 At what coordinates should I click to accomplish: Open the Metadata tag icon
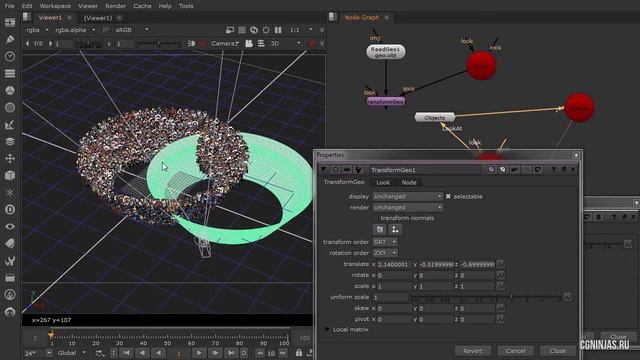pyautogui.click(x=10, y=243)
